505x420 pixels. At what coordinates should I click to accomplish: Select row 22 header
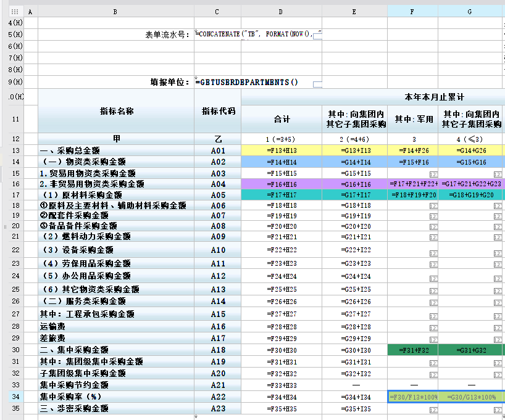pyautogui.click(x=16, y=249)
